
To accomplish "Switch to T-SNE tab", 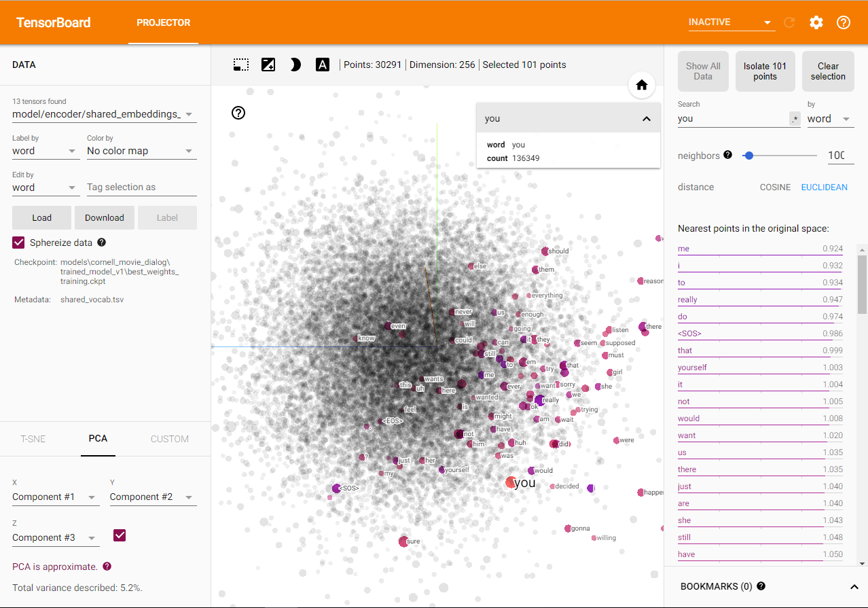I will [x=33, y=439].
